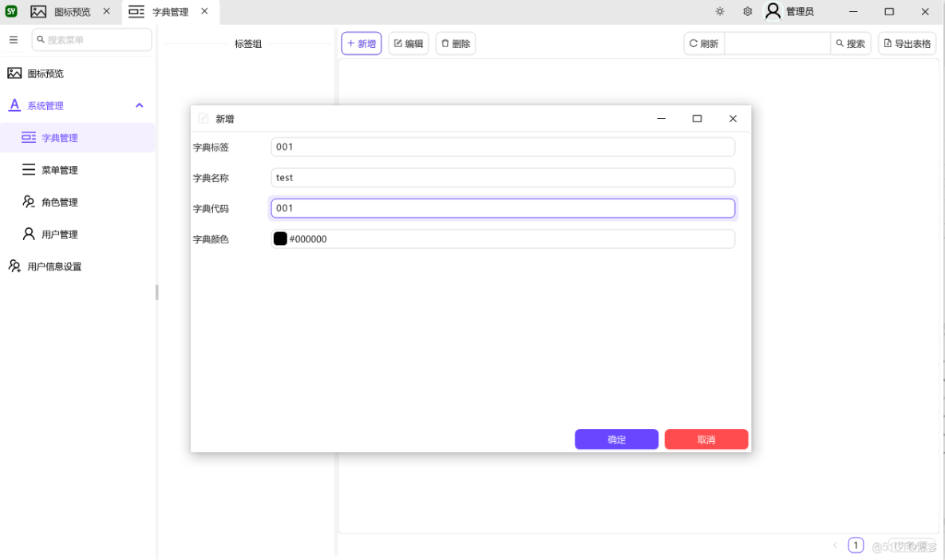Open settings via the gear icon
Screen dimensions: 945x560
(x=747, y=11)
